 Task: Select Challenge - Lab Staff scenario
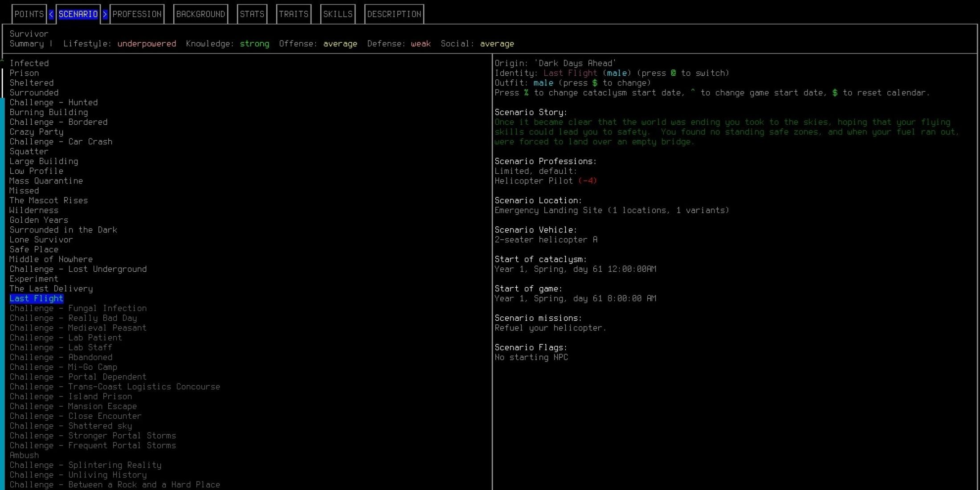pos(61,347)
